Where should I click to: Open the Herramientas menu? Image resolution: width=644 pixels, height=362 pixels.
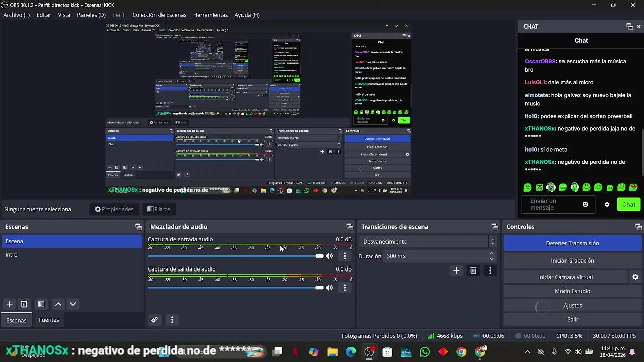[210, 15]
